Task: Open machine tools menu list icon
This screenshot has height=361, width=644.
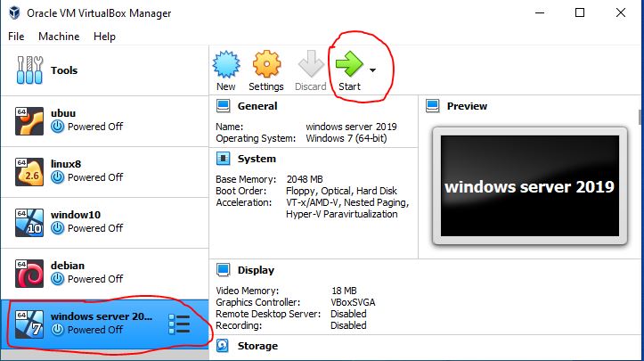Action: coord(179,324)
